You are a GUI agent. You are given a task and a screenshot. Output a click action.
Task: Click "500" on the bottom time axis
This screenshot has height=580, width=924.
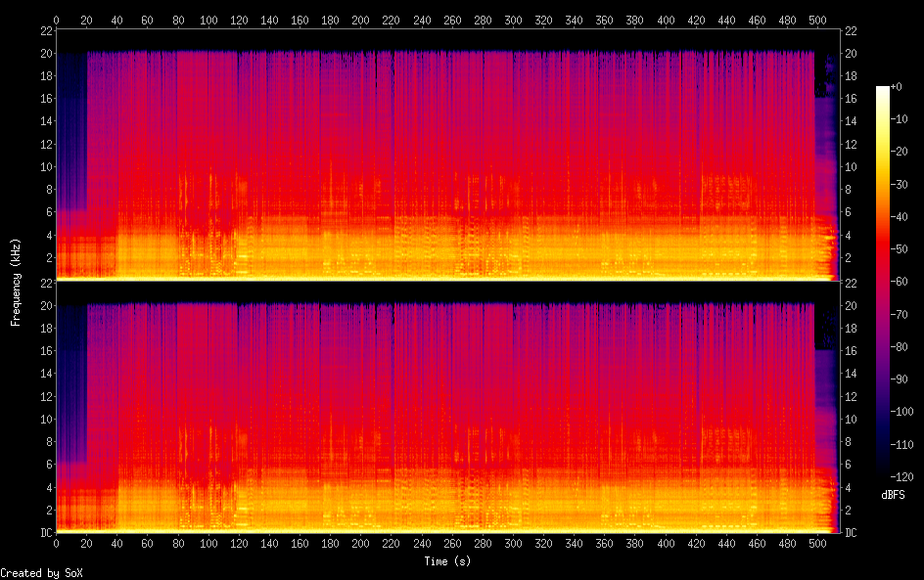click(x=817, y=544)
